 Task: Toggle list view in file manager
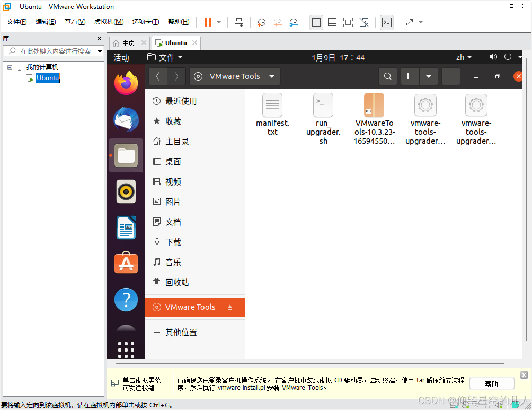pyautogui.click(x=410, y=76)
